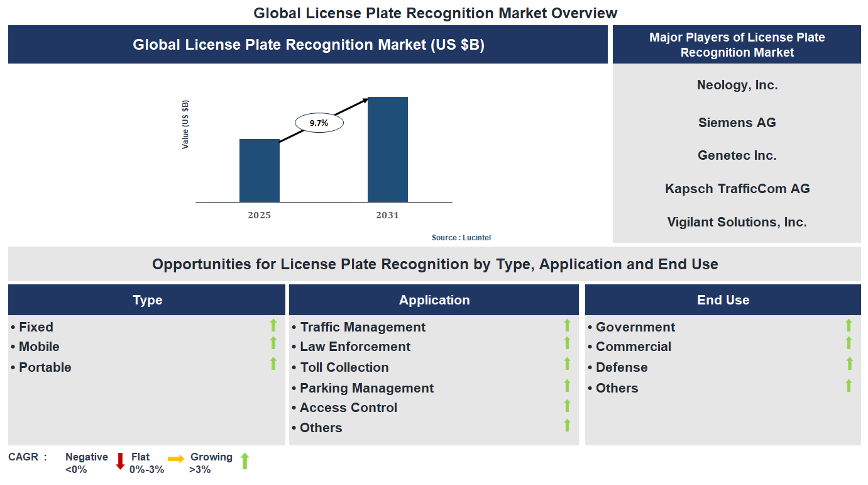Screen dimensions: 868x485
Task: Select the 2031 bar in the chart
Action: [388, 149]
